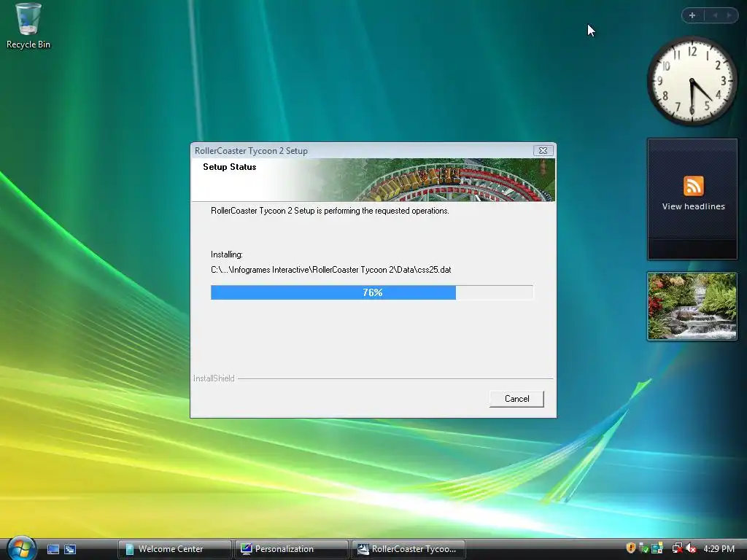This screenshot has height=560, width=747.
Task: Click the green checkmark tray icon
Action: (x=643, y=548)
